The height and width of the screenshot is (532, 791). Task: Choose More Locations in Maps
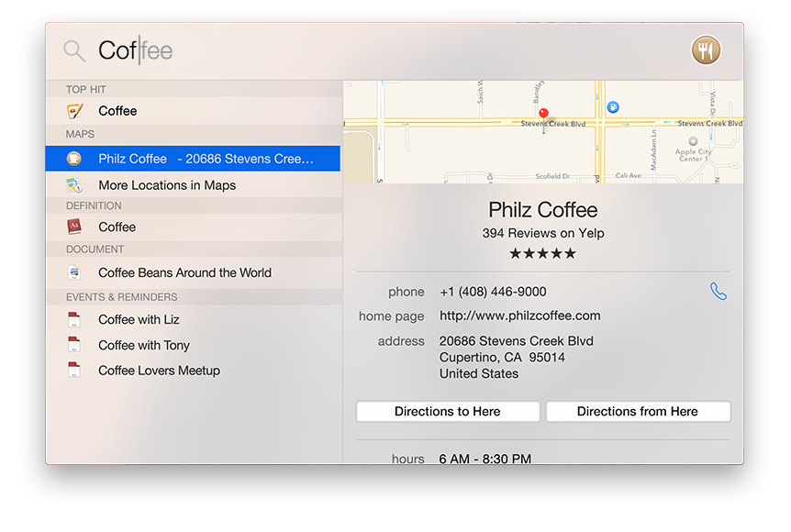[x=167, y=185]
